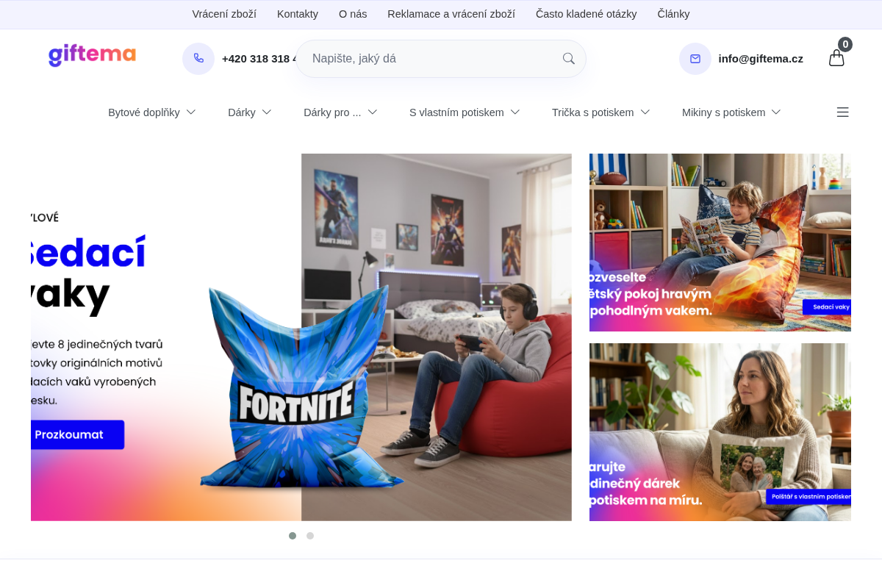Click the magnifier search icon
Image resolution: width=882 pixels, height=588 pixels.
coord(569,59)
